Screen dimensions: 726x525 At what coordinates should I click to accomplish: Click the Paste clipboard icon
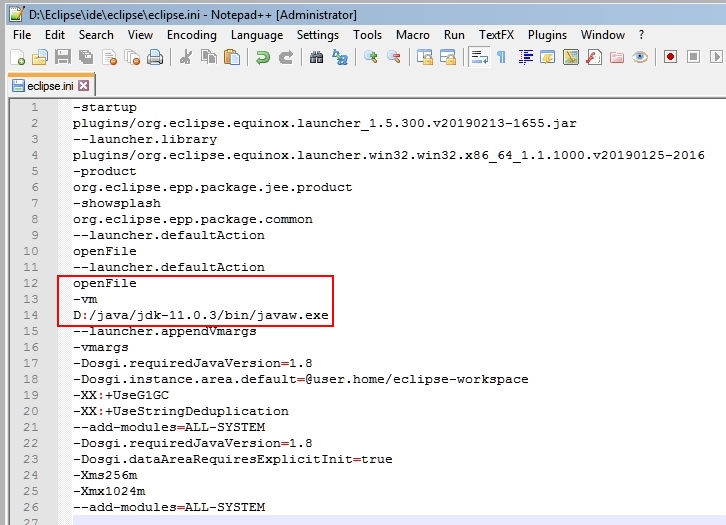pyautogui.click(x=231, y=58)
